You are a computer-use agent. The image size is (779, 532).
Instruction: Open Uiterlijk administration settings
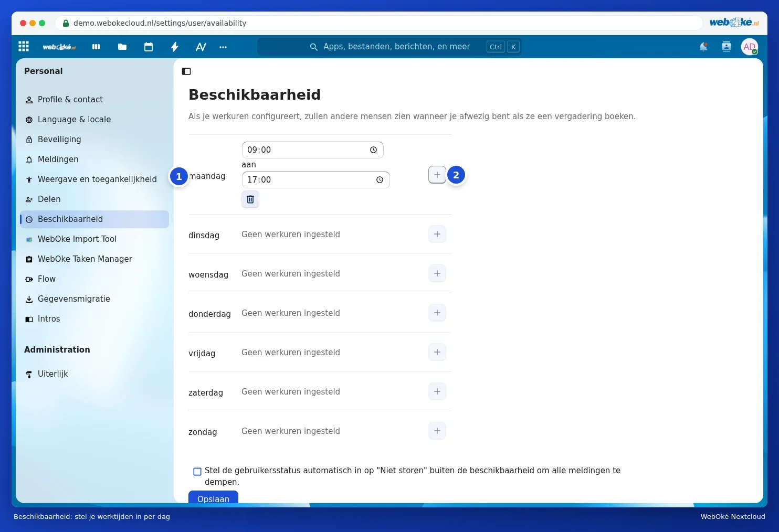(94, 374)
